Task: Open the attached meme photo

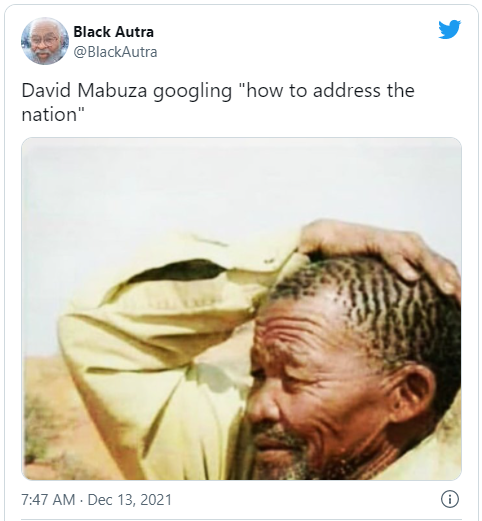Action: [x=241, y=308]
